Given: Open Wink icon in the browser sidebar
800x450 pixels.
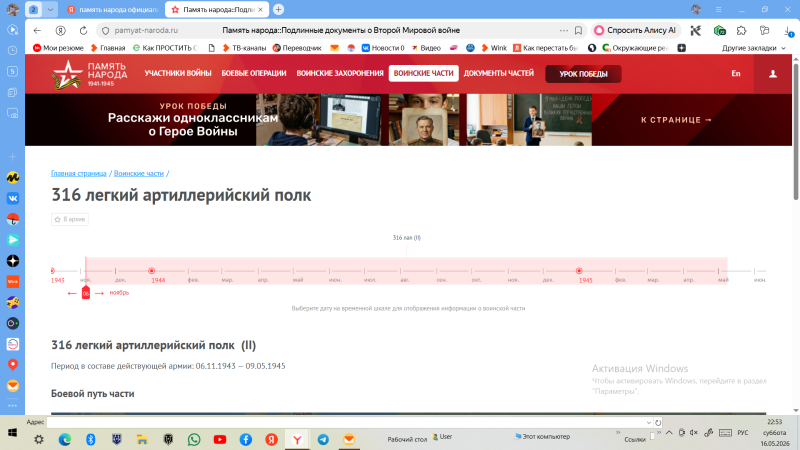Looking at the screenshot, I should (x=13, y=282).
